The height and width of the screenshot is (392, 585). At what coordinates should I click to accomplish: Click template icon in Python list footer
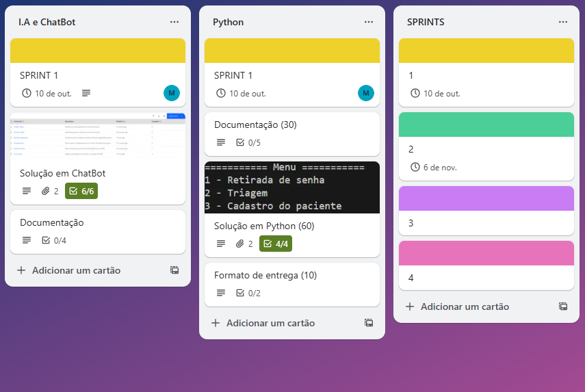(369, 323)
